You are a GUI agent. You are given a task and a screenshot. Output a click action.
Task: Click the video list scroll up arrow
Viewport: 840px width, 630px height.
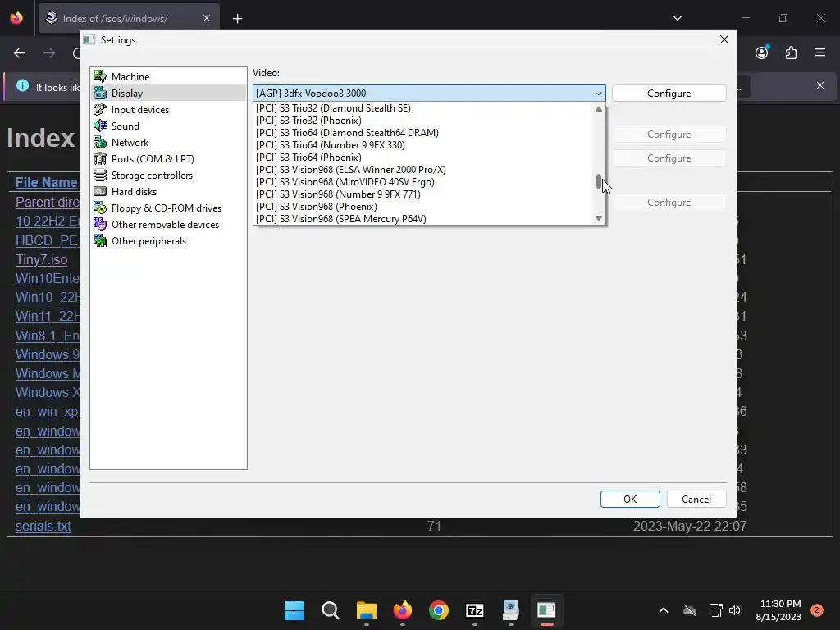coord(599,109)
